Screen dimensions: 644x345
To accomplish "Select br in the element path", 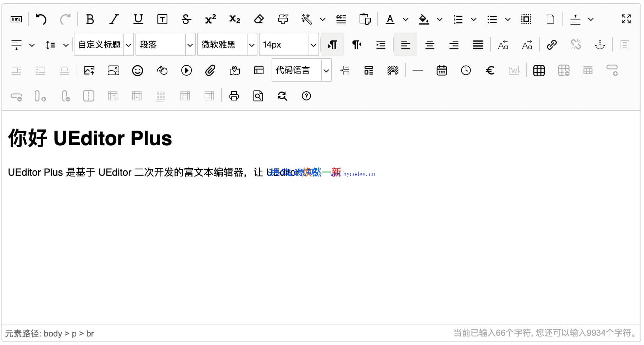I will click(90, 334).
